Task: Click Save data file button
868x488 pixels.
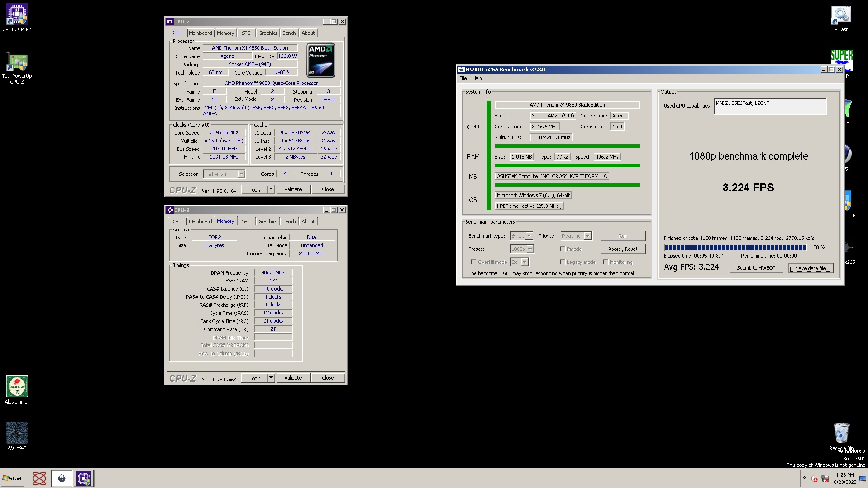Action: point(811,268)
